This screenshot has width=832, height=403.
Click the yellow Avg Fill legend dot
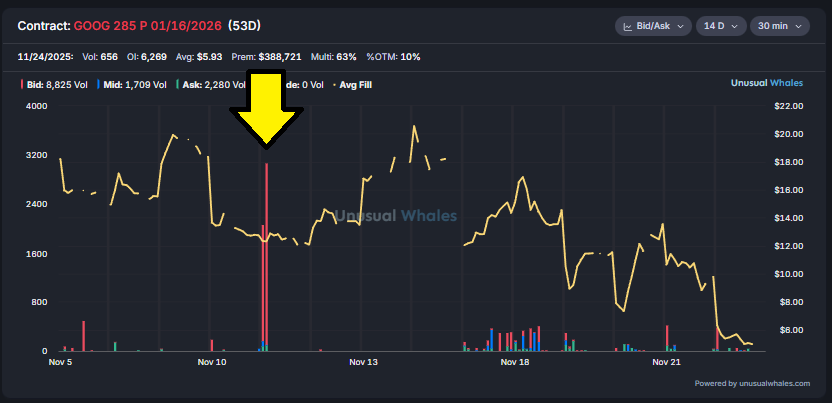pos(332,85)
